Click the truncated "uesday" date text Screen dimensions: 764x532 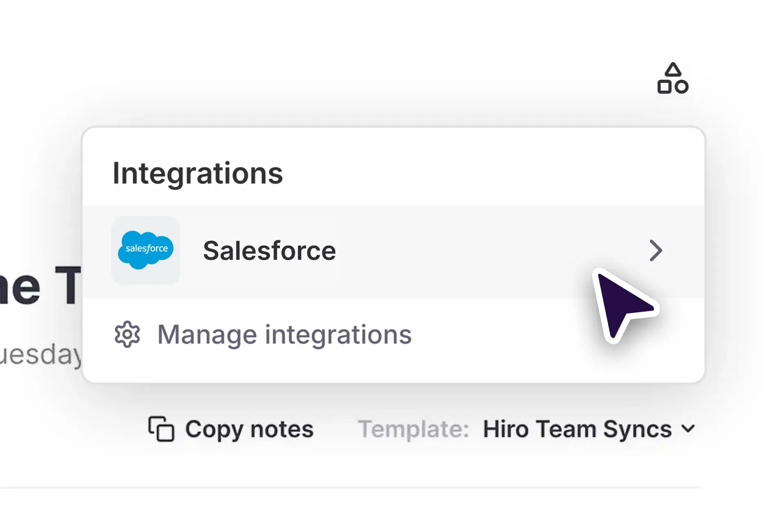40,355
